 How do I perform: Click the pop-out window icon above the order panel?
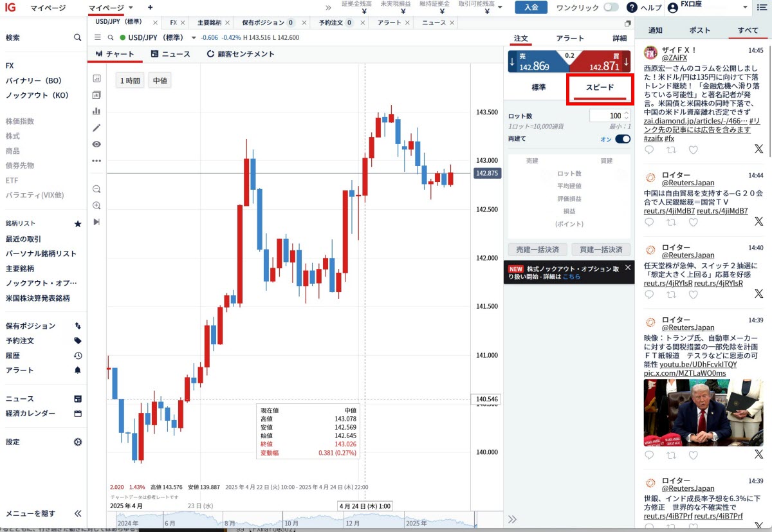pos(628,23)
